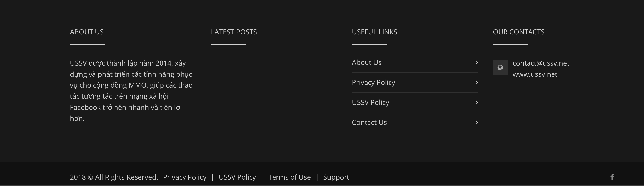
Task: Click the Facebook icon in footer
Action: click(x=612, y=177)
